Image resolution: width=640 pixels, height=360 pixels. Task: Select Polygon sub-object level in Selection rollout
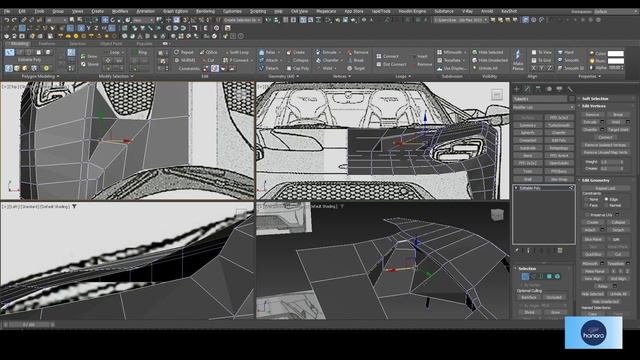(x=549, y=276)
